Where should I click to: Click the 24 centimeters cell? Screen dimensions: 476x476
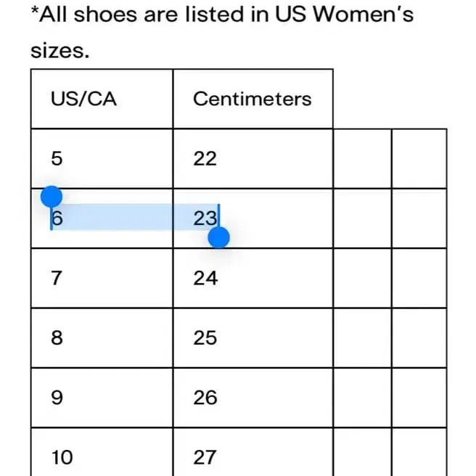pos(253,278)
